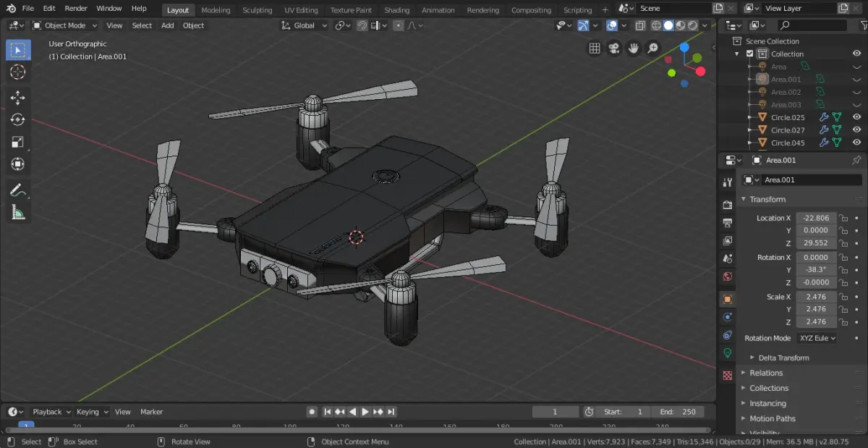Screen dimensions: 868x448
Task: Collapse the Transform panel
Action: click(x=767, y=199)
